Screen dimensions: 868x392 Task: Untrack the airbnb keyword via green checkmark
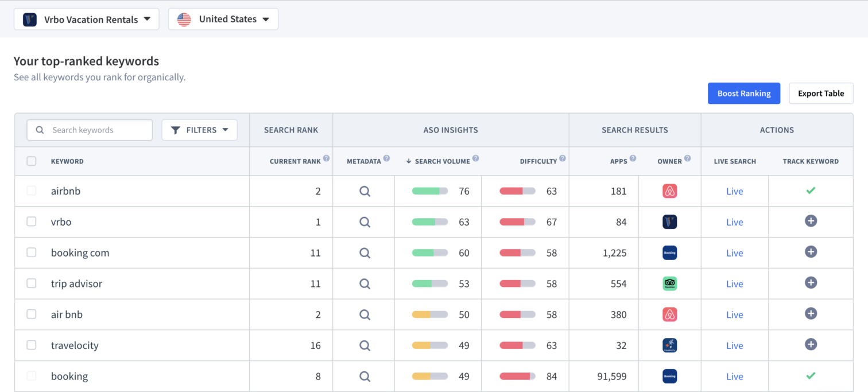point(811,191)
